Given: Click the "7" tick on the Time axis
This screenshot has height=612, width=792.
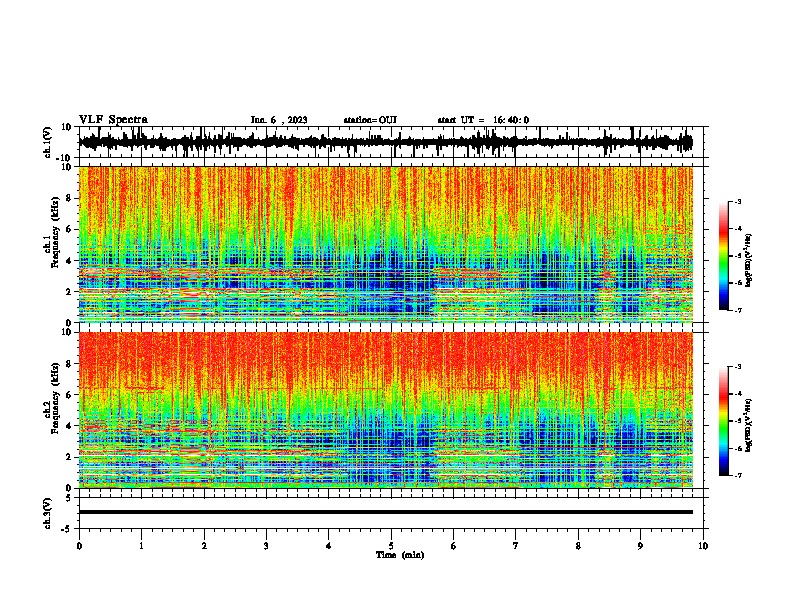Looking at the screenshot, I should coord(516,546).
